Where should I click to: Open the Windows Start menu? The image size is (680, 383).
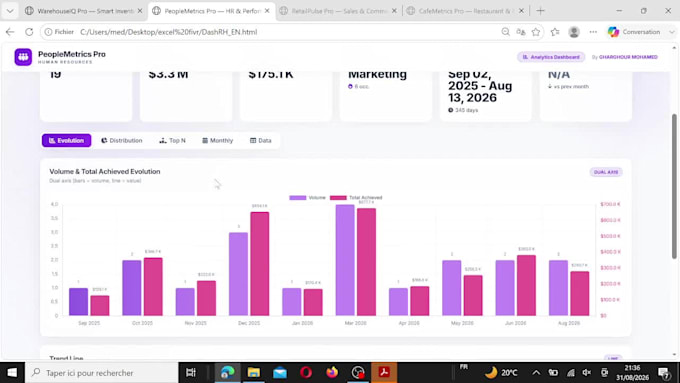tap(12, 373)
